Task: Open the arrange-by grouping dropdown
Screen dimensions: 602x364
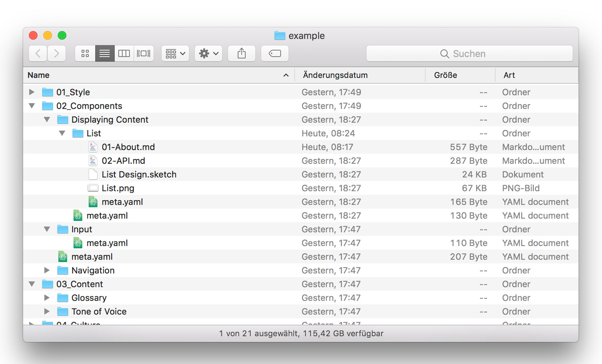Action: [x=175, y=54]
